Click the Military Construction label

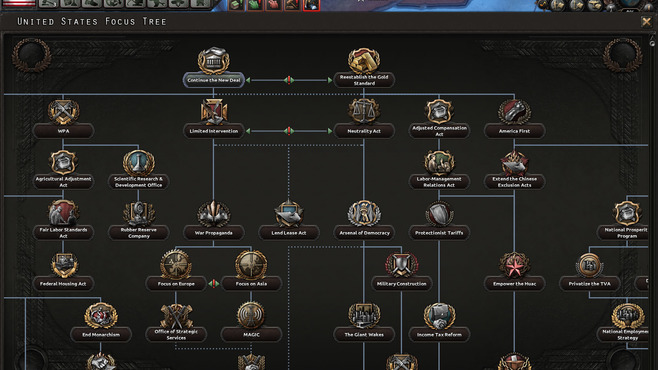pos(401,284)
